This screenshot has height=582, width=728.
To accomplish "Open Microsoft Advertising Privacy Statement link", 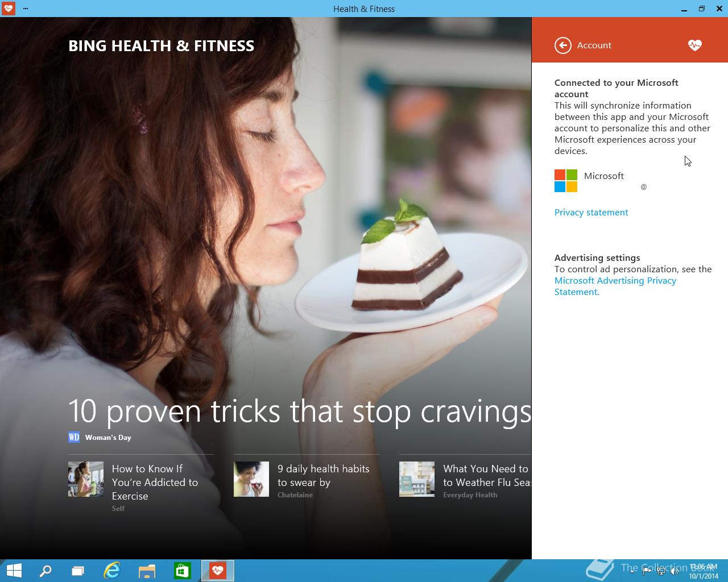I will (615, 286).
